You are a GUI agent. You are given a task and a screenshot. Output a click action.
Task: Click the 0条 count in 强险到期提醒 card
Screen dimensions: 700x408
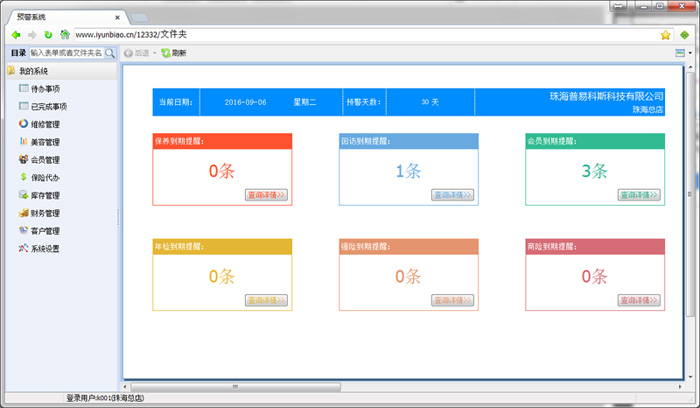(x=408, y=276)
